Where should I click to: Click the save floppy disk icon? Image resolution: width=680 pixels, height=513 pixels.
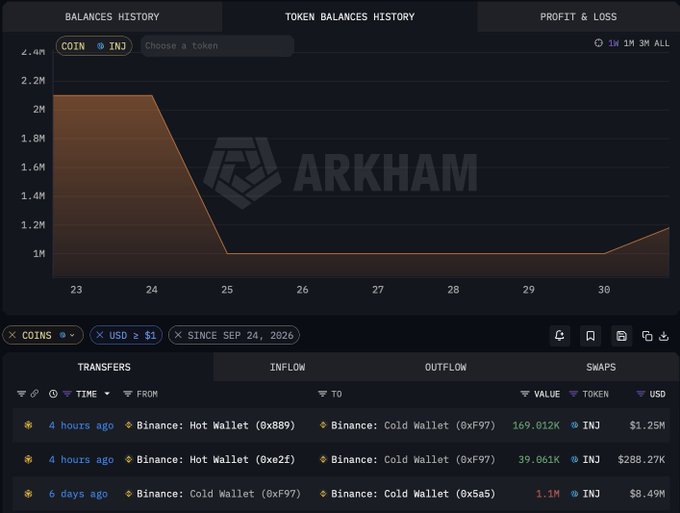pyautogui.click(x=621, y=336)
